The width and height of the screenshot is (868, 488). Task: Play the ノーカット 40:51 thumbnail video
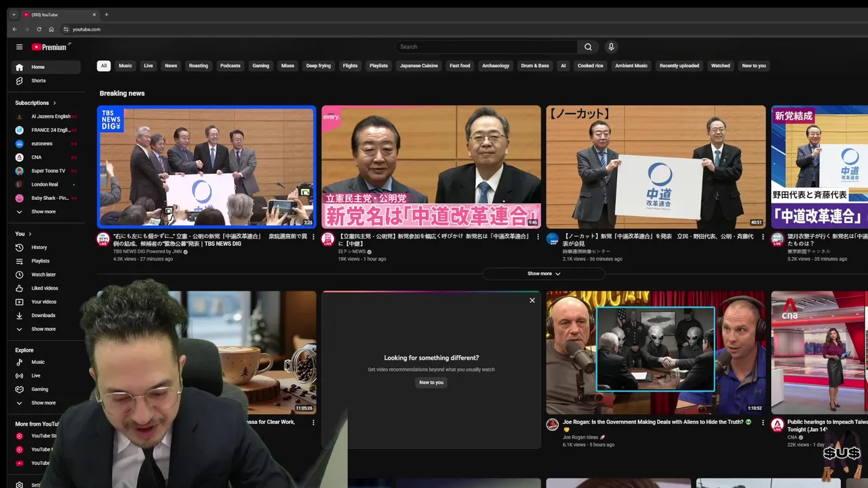656,167
